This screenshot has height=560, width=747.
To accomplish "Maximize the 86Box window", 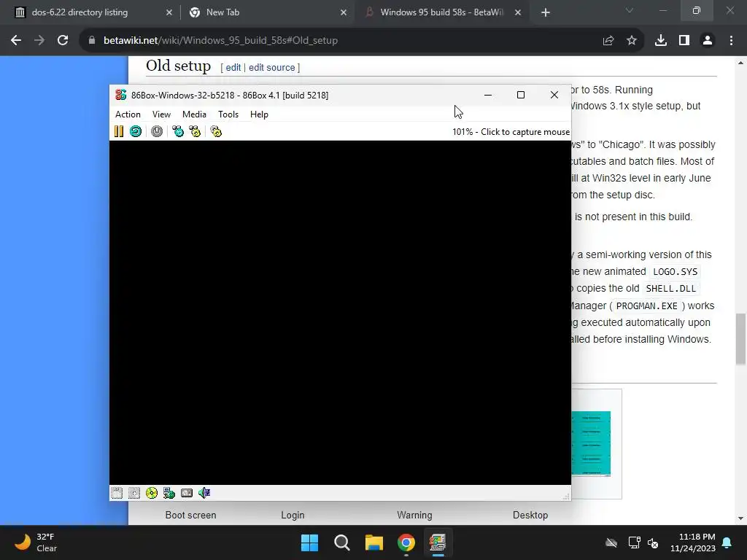I will tap(521, 96).
